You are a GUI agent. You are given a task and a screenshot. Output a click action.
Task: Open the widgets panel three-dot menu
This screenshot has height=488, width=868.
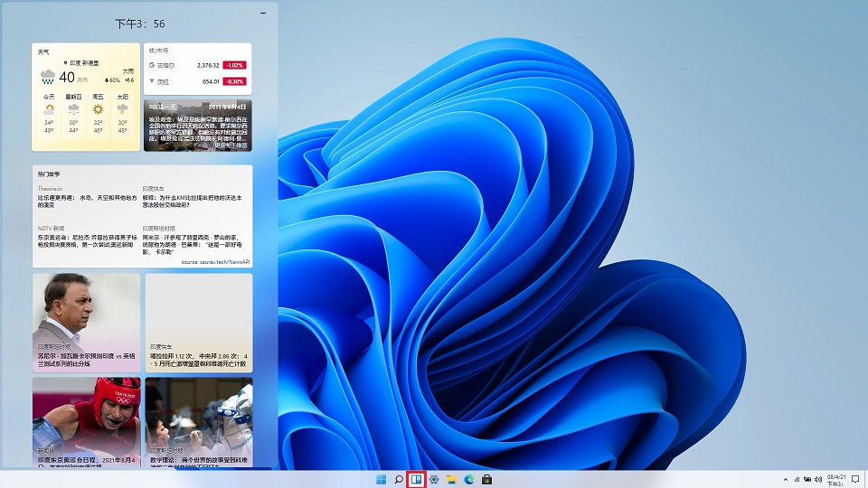[263, 13]
